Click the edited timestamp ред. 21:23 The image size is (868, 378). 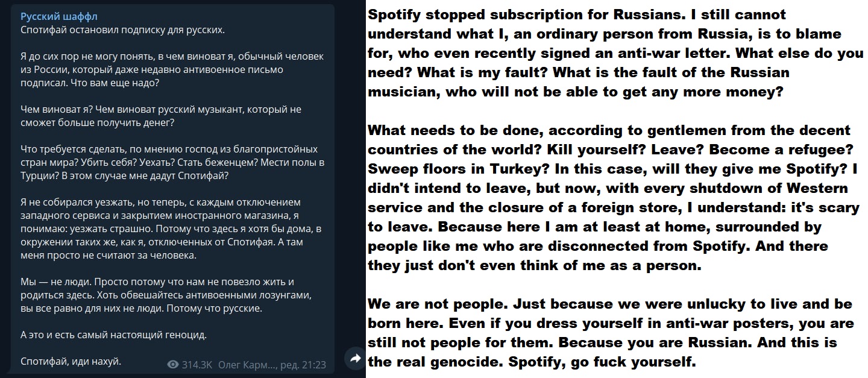[305, 365]
